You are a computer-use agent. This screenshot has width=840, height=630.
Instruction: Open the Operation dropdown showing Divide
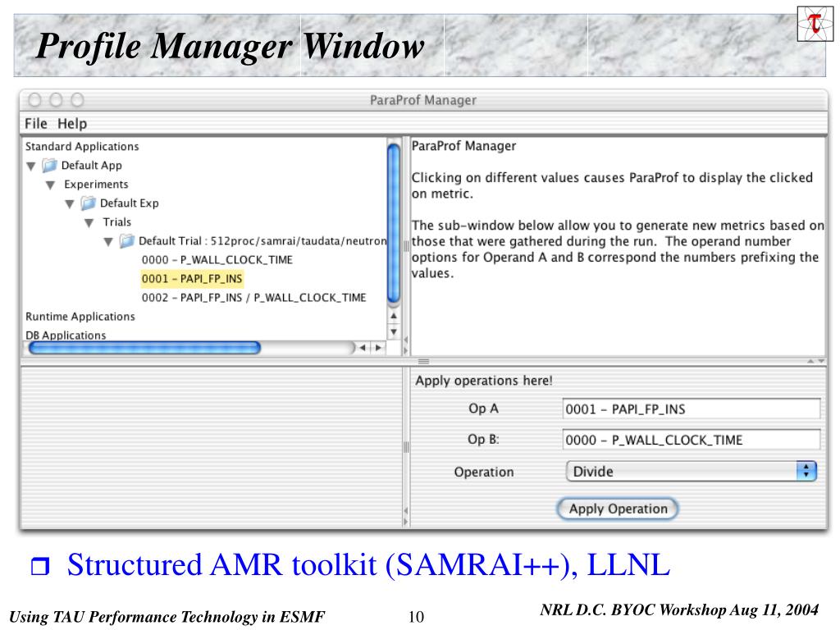(x=691, y=472)
